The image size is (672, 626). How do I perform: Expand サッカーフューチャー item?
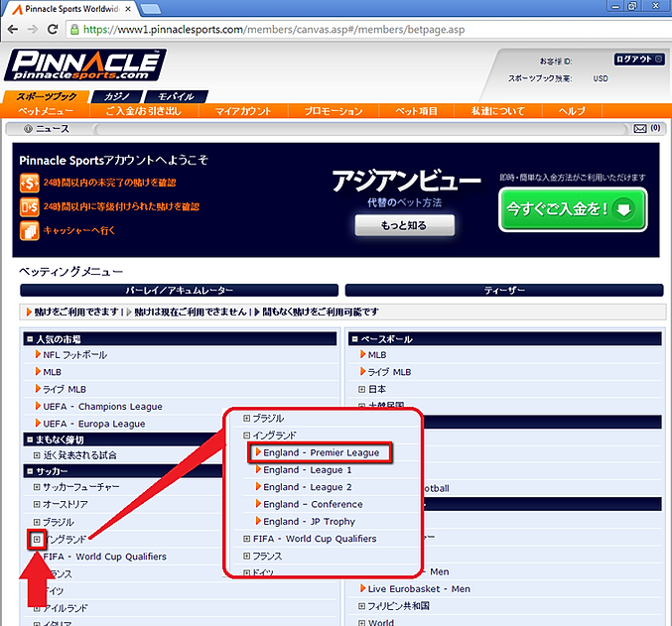coord(37,487)
